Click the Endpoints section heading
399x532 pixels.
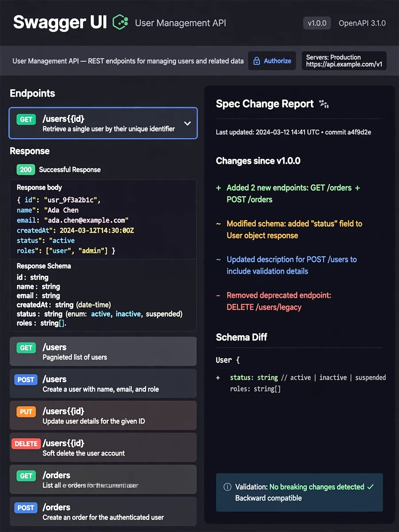point(32,93)
